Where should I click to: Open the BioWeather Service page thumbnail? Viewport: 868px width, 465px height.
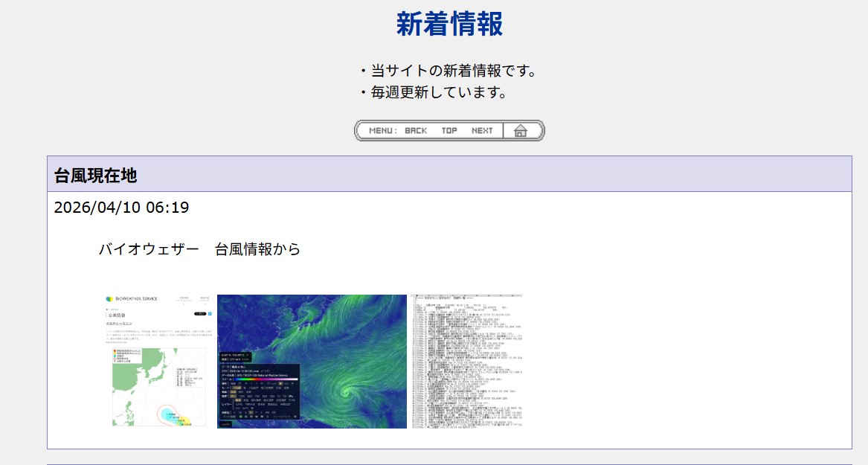(x=159, y=361)
